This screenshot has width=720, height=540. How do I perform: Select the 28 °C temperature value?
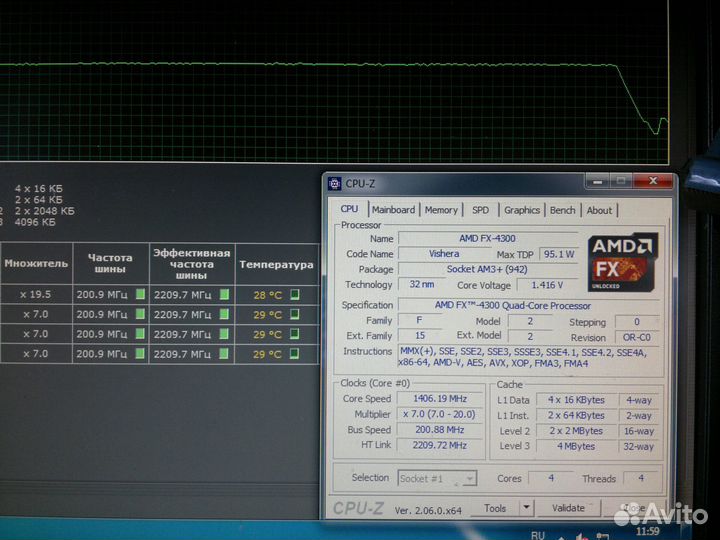click(268, 295)
